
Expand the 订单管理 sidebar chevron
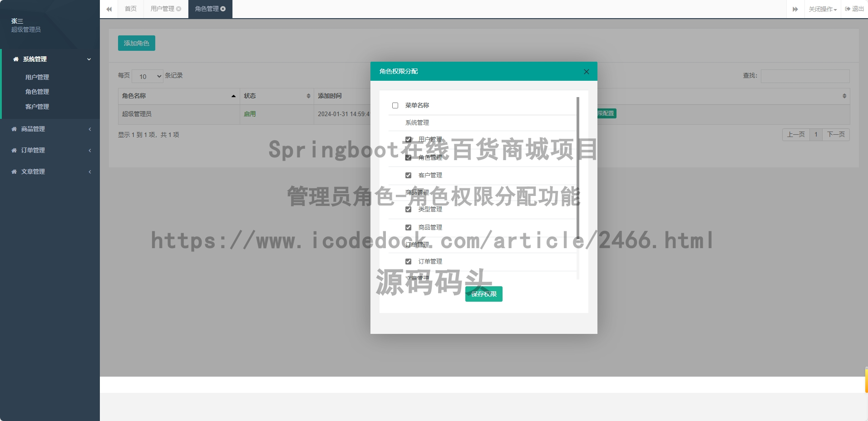tap(90, 150)
